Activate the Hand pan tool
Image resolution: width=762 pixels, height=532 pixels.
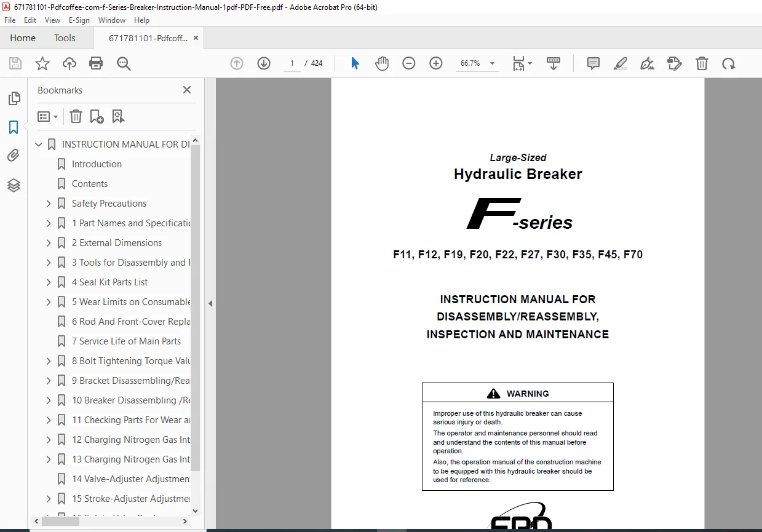(x=382, y=63)
